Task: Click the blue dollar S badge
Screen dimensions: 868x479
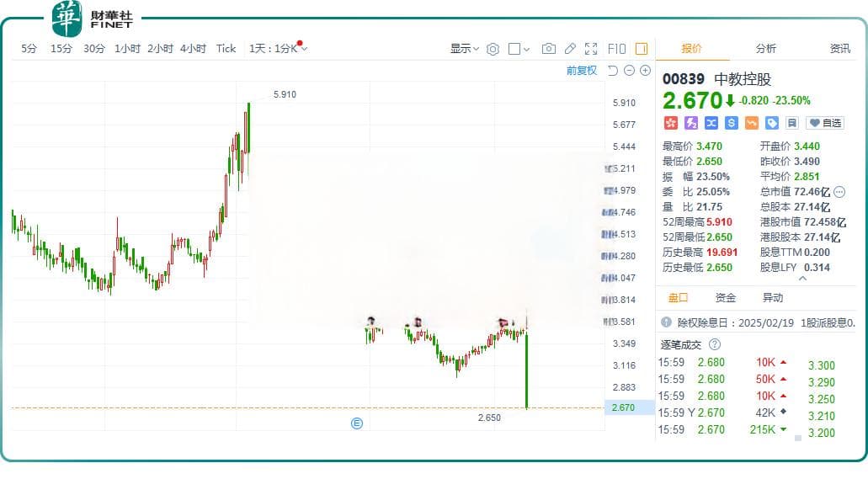Action: [732, 123]
